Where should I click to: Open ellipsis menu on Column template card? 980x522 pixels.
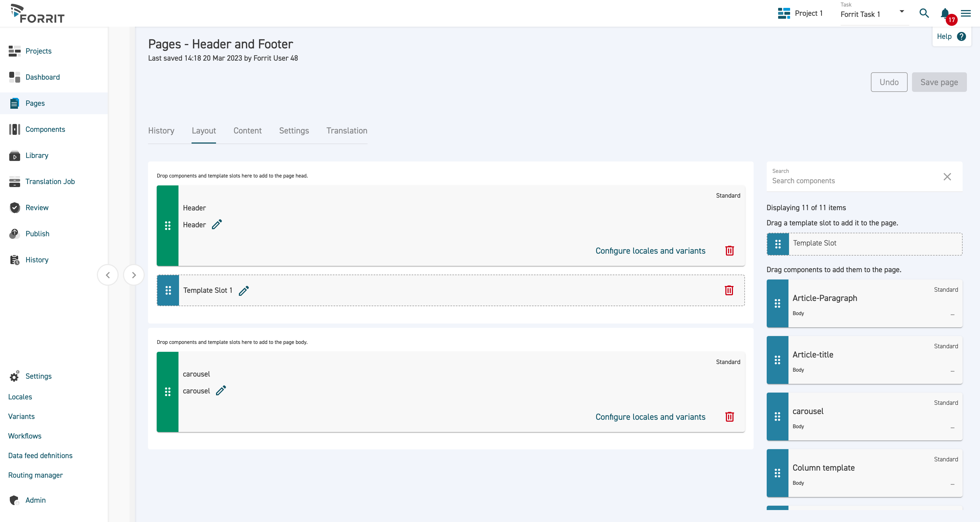[952, 484]
